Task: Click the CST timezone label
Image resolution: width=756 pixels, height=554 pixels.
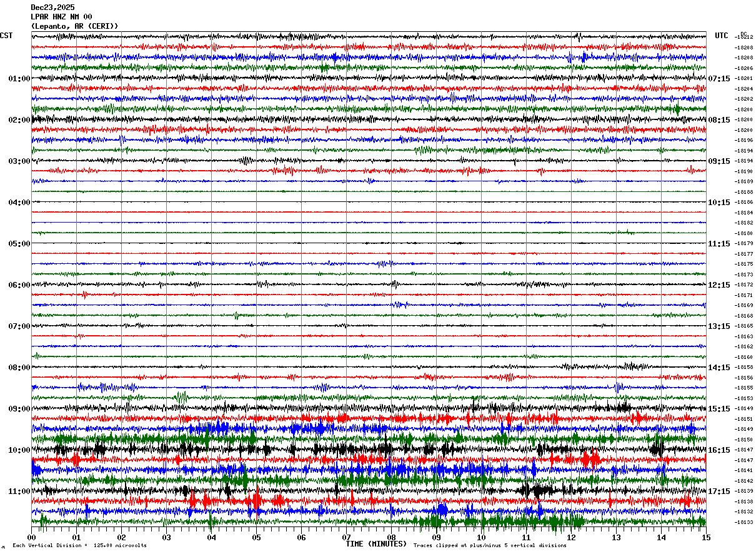Action: click(6, 36)
